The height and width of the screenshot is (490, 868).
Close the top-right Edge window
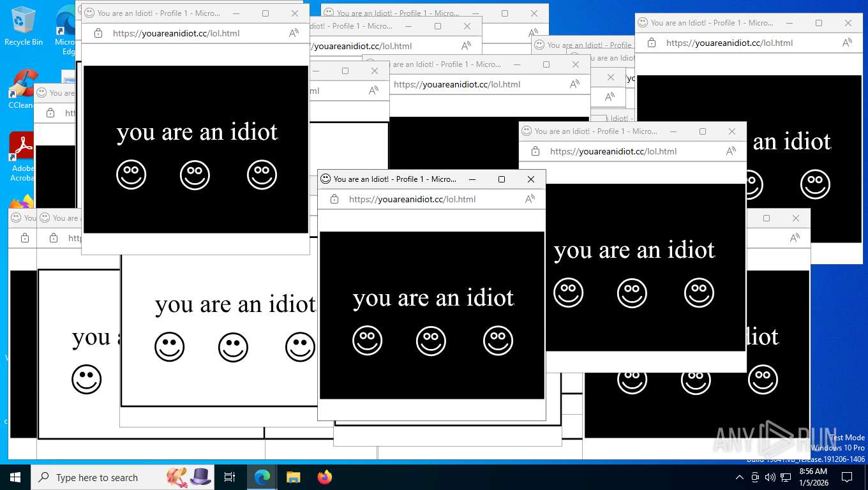pos(848,23)
